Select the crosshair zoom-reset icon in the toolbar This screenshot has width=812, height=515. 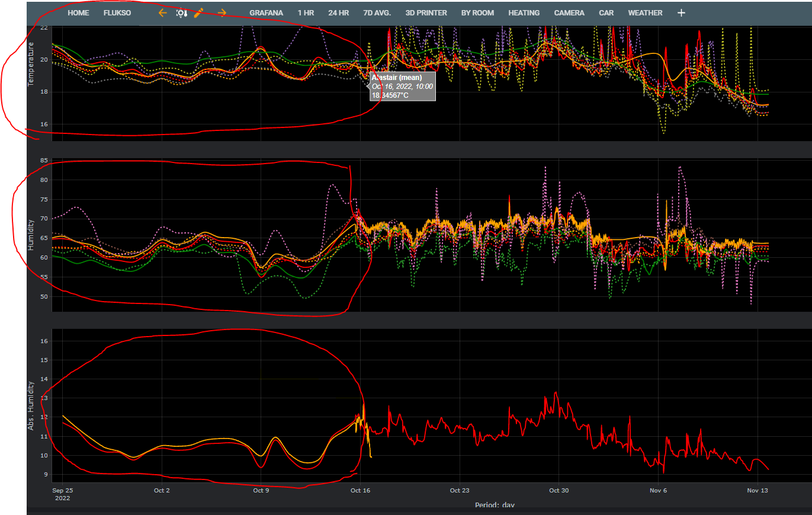pos(182,12)
